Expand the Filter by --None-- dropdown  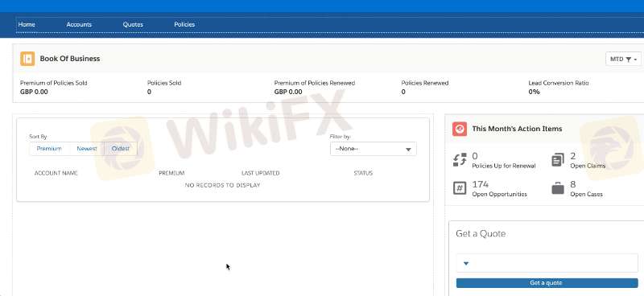pyautogui.click(x=374, y=149)
